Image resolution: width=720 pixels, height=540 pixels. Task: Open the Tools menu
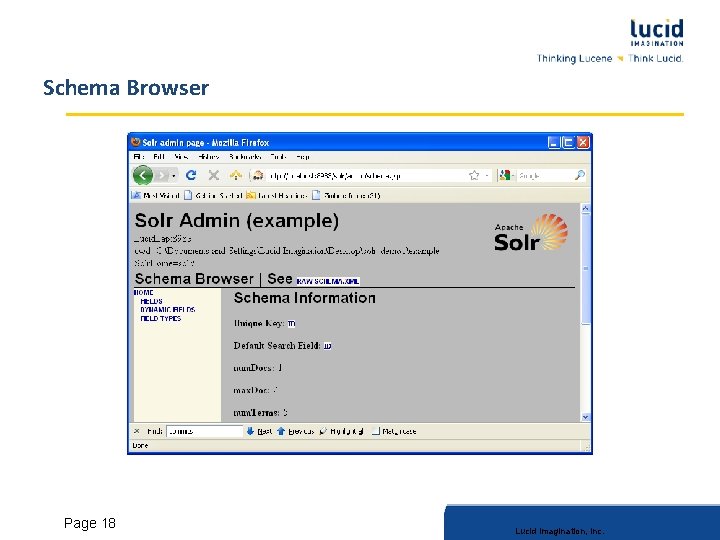(278, 157)
